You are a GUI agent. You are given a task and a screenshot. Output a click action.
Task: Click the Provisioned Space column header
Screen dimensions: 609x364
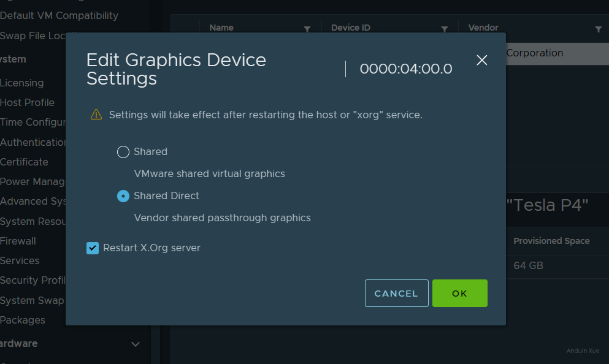coord(551,241)
